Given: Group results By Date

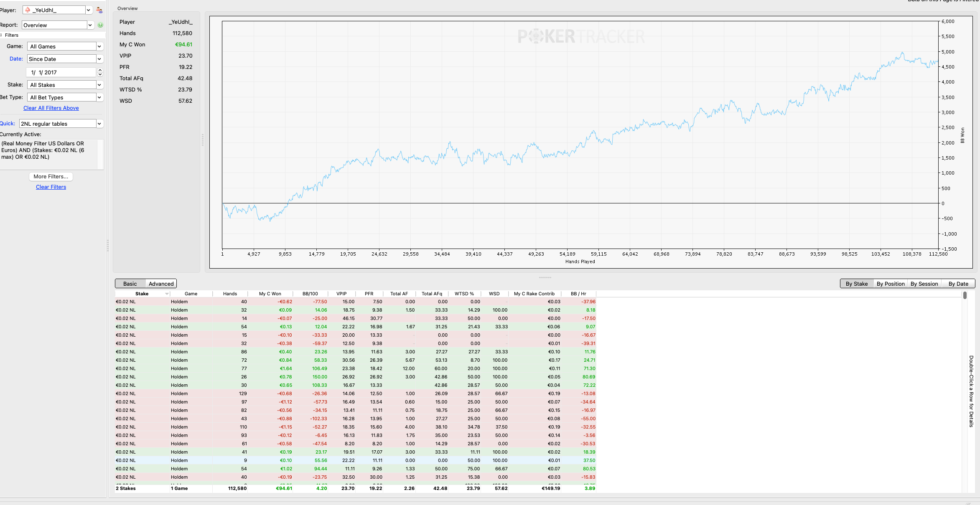Looking at the screenshot, I should point(958,284).
